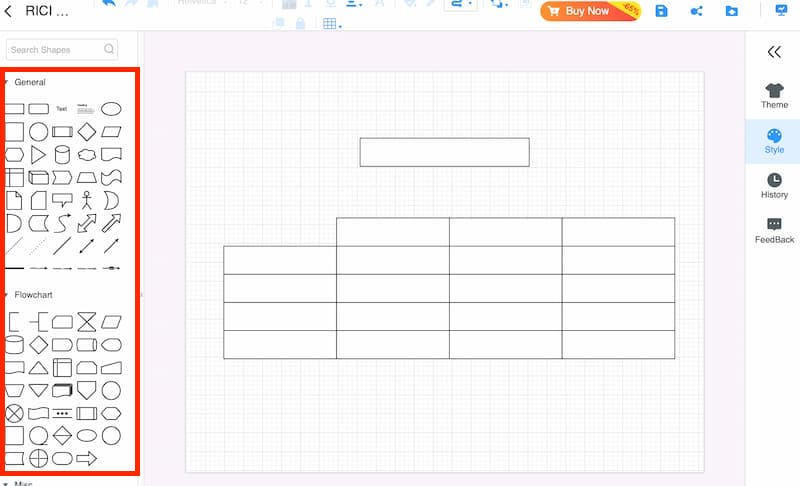Select the parallelogram shape in General
Viewport: 800px width, 486px height.
[111, 132]
